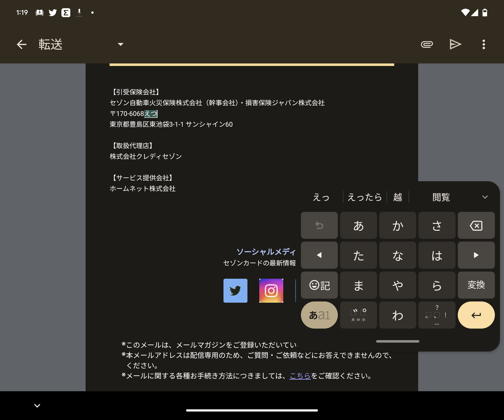504x420 pixels.
Task: Tap the Twitter notification icon in the status bar
Action: 52,13
